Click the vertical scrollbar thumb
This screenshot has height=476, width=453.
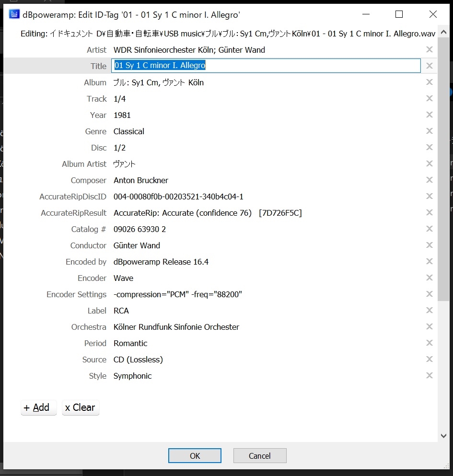[x=443, y=169]
